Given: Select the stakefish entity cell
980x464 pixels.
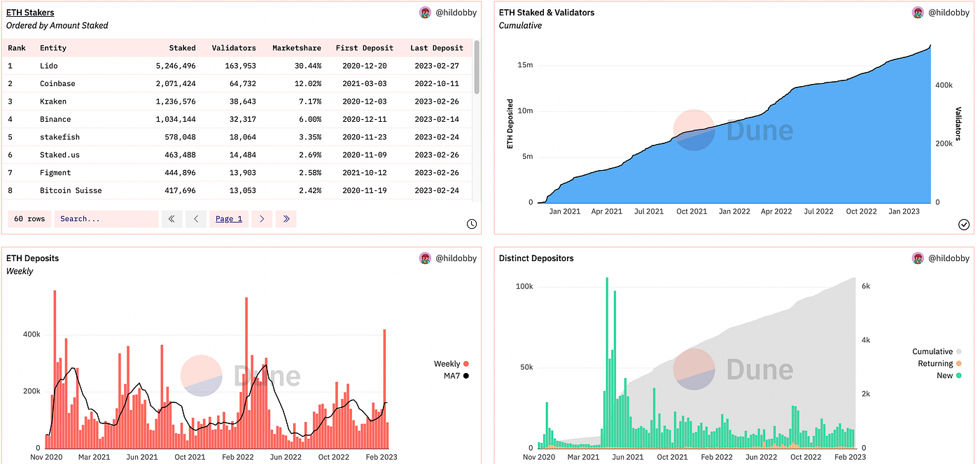Looking at the screenshot, I should [x=59, y=137].
